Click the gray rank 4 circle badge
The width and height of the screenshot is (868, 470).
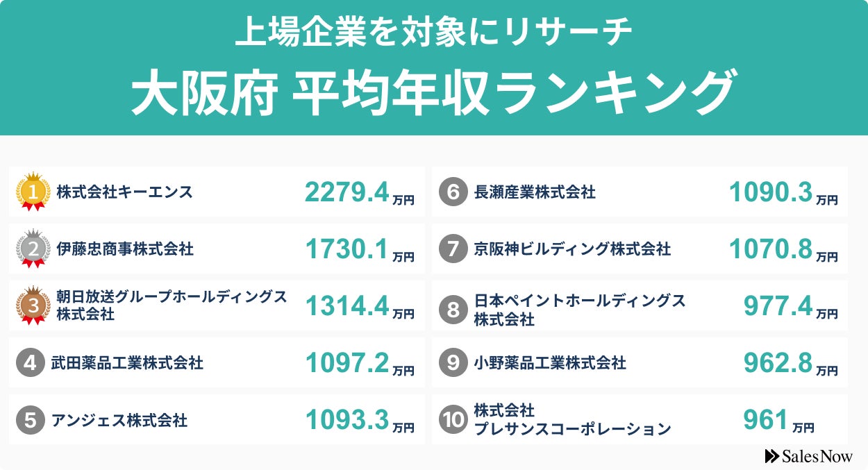point(31,363)
